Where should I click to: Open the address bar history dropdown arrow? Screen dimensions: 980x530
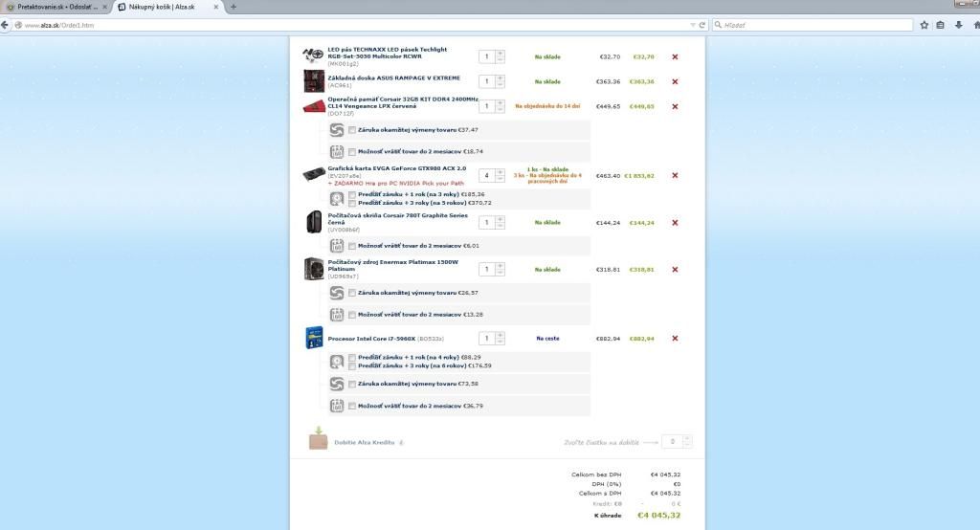[x=691, y=25]
